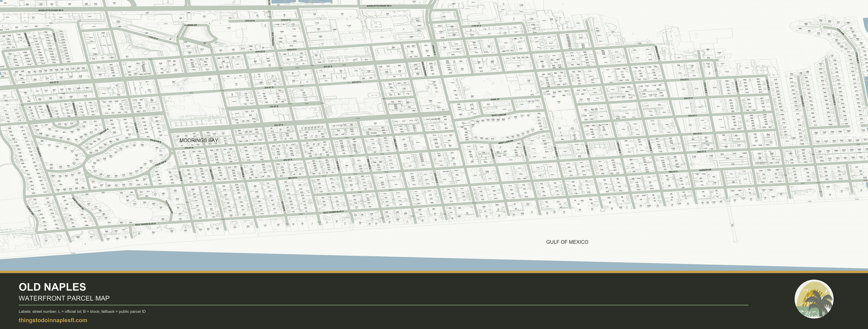This screenshot has width=868, height=329.
Task: Select the PALM CIR W street label
Action: (161, 163)
